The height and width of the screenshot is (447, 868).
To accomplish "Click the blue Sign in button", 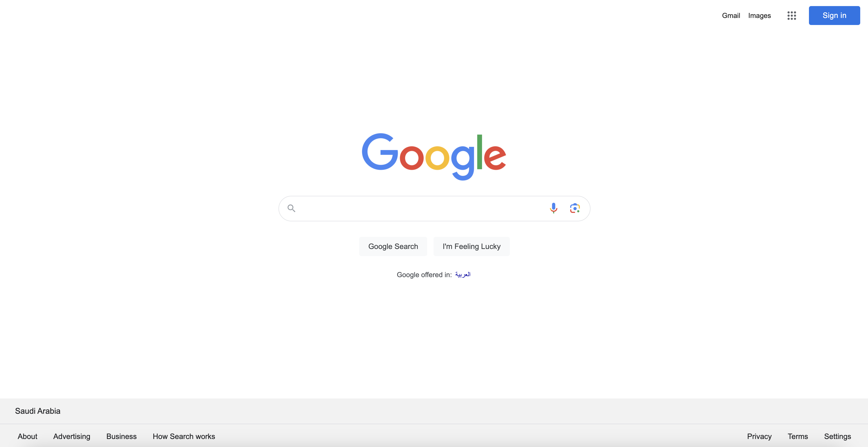I will tap(834, 16).
